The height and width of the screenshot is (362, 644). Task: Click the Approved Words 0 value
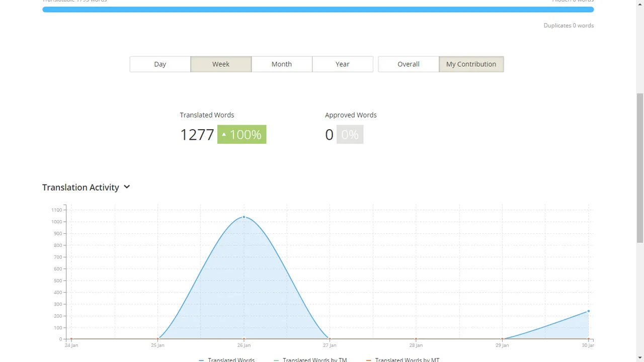coord(329,134)
